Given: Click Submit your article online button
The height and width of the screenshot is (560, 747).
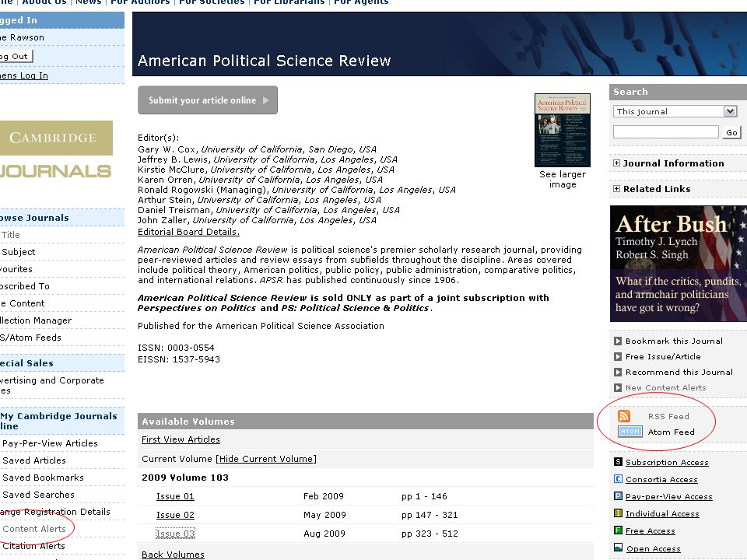Looking at the screenshot, I should (208, 100).
